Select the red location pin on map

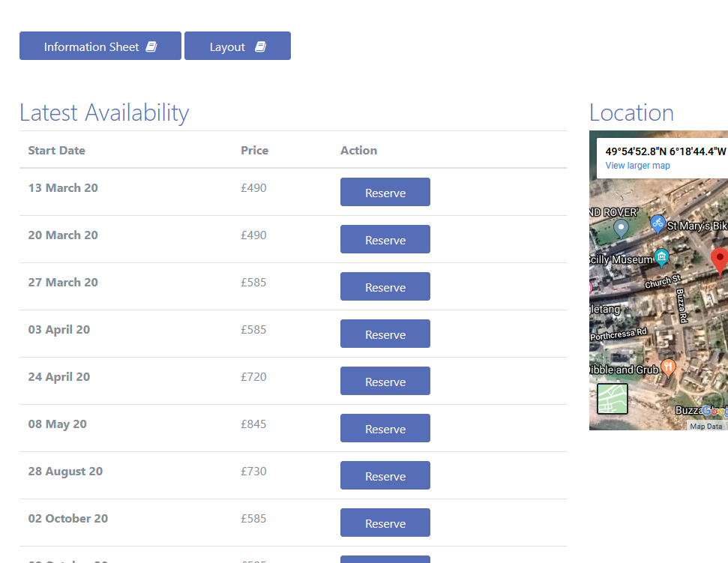[x=719, y=260]
